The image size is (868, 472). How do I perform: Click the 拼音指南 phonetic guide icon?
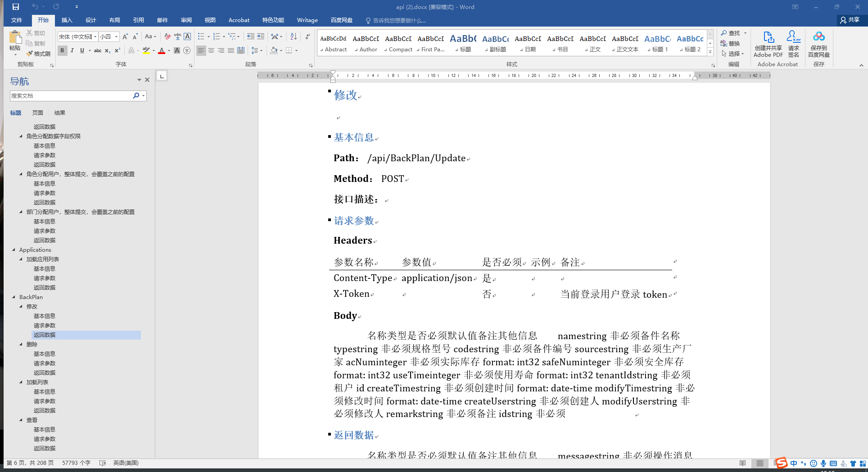[x=177, y=36]
